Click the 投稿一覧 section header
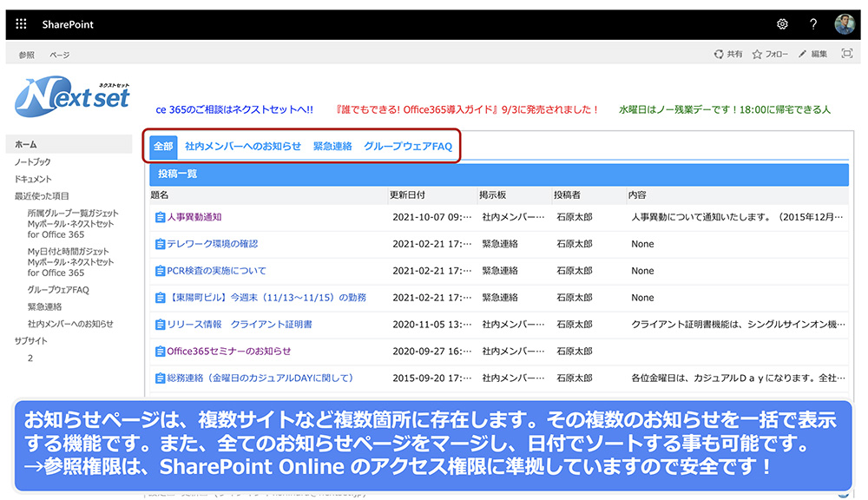The image size is (868, 500). click(x=499, y=174)
